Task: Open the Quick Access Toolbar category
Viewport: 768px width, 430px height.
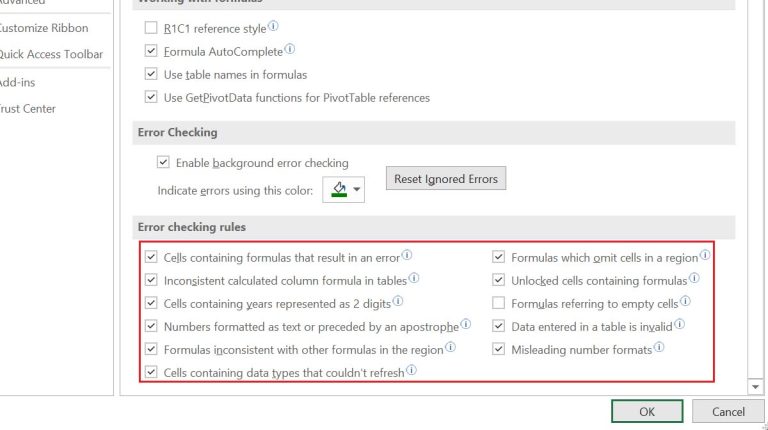Action: tap(51, 54)
